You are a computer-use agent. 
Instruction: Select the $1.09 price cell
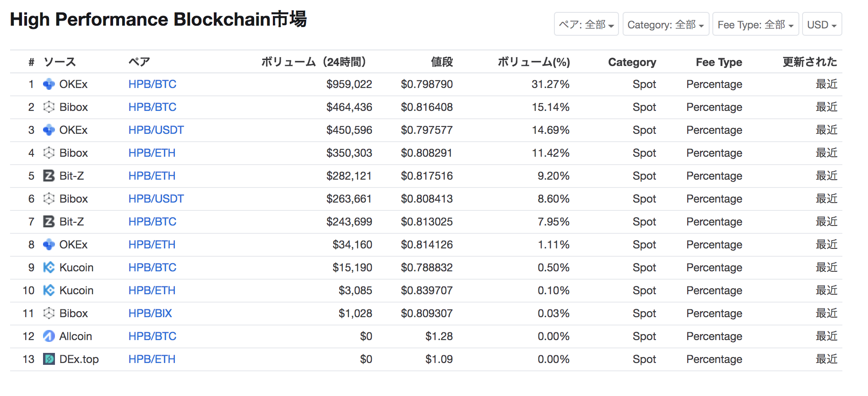(x=439, y=359)
